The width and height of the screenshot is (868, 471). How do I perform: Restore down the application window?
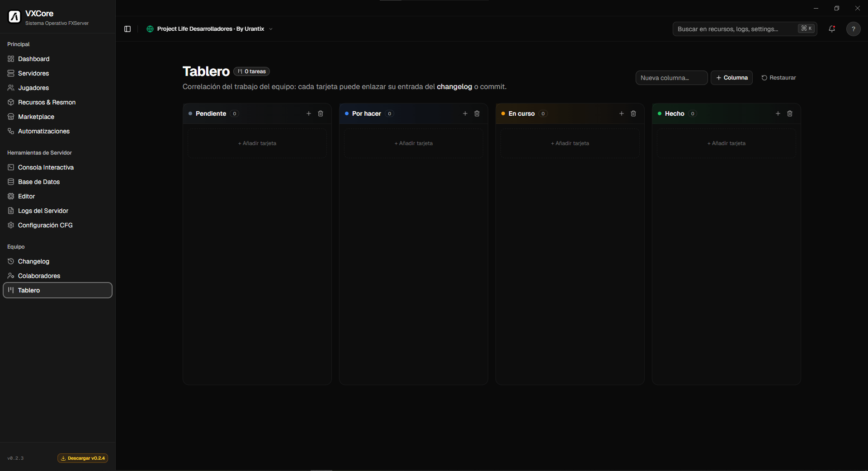point(837,8)
